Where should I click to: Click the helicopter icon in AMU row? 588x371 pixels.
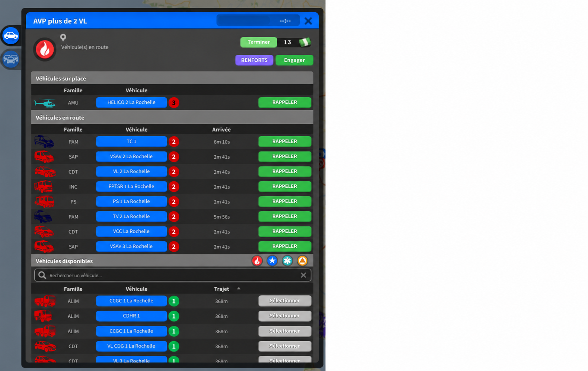click(45, 102)
